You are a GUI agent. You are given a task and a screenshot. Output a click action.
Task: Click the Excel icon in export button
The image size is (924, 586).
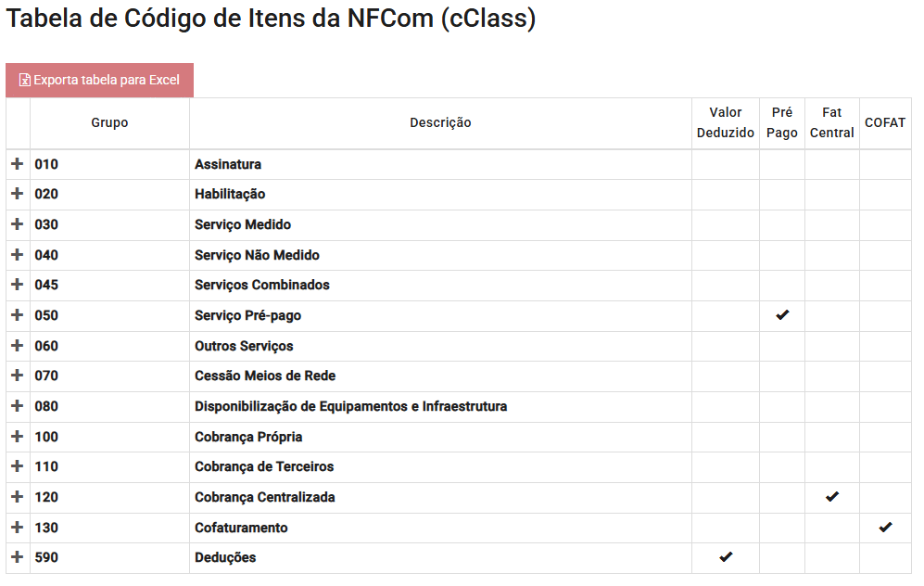(x=25, y=81)
